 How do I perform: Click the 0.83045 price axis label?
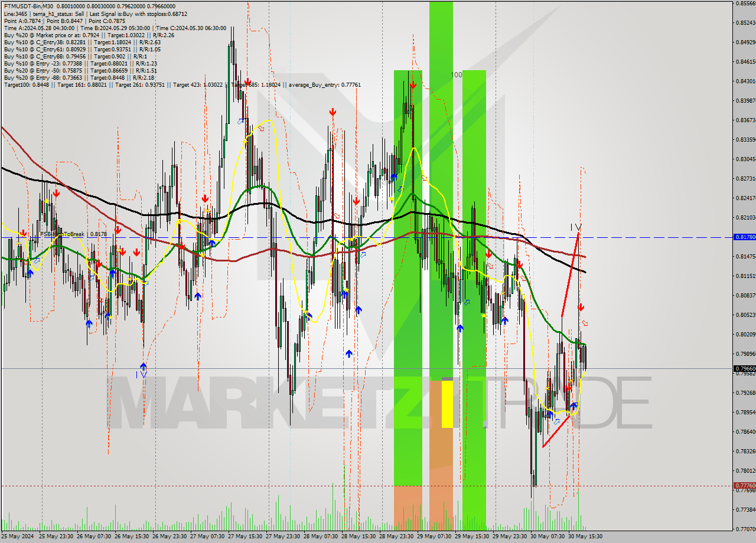tap(745, 159)
